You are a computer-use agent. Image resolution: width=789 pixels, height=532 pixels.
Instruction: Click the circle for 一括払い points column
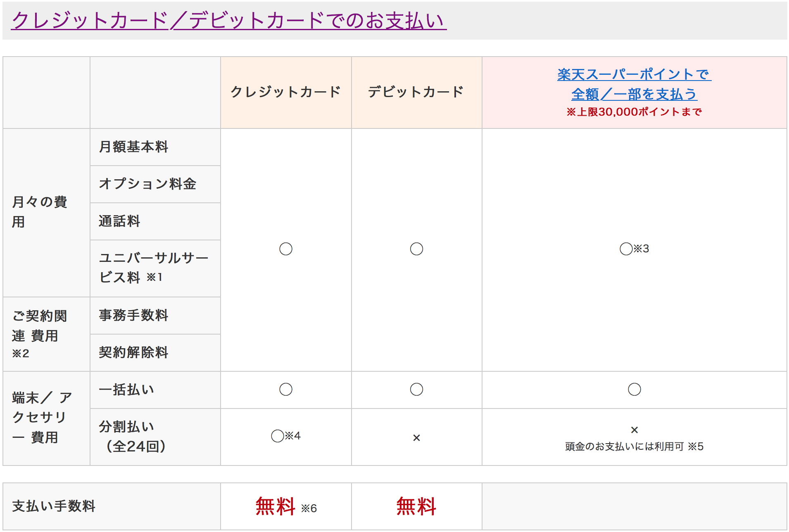coord(634,389)
